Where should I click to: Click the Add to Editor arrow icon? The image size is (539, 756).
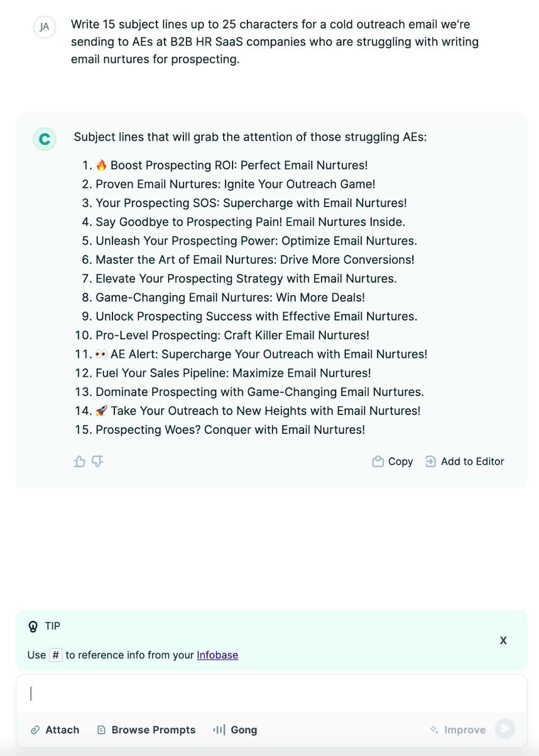click(430, 461)
